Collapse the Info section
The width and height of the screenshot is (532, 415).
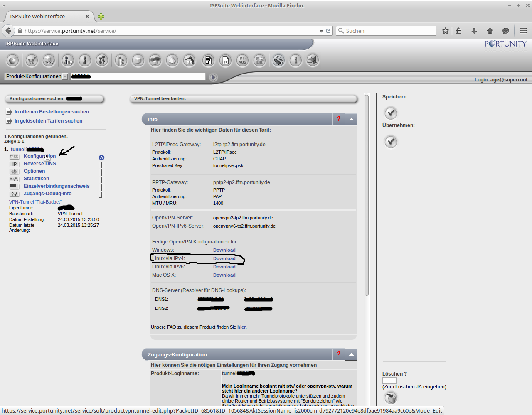pos(351,119)
